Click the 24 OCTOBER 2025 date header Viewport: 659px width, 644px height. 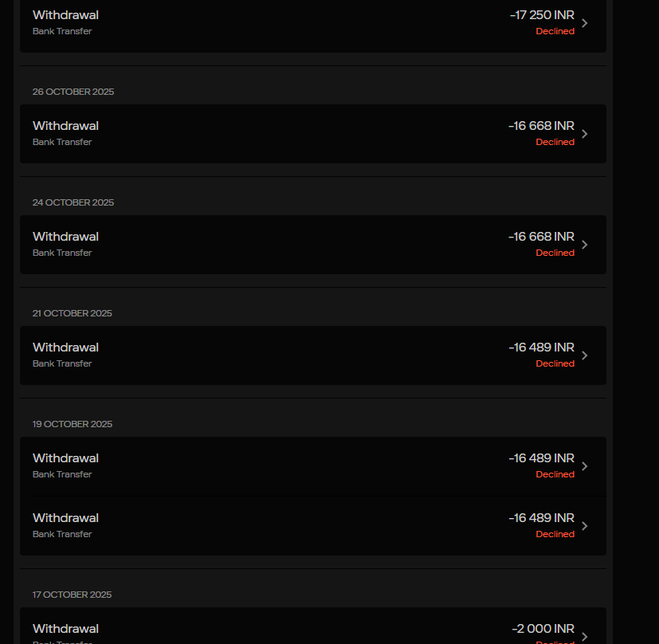pos(73,202)
